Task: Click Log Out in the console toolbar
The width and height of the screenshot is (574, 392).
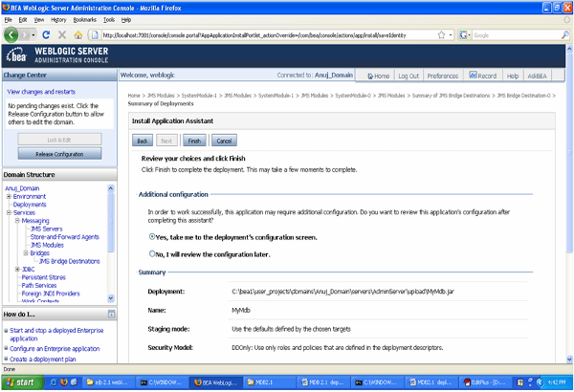Action: (408, 76)
